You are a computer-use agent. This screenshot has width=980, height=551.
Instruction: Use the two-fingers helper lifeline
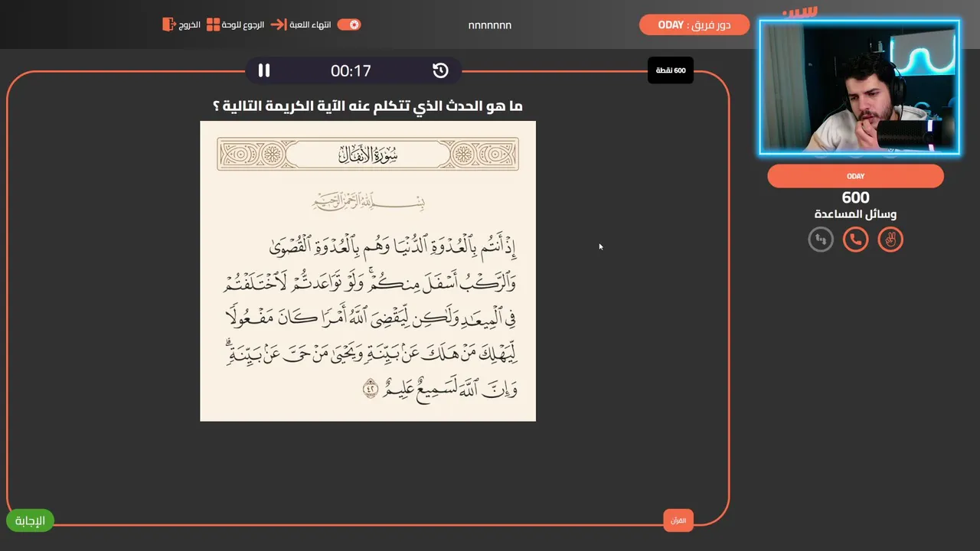pos(890,240)
